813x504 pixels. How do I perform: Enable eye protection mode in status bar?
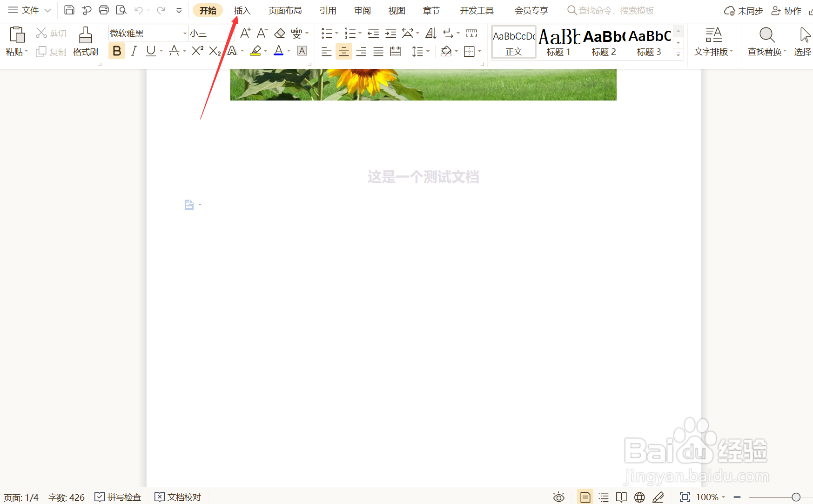558,497
